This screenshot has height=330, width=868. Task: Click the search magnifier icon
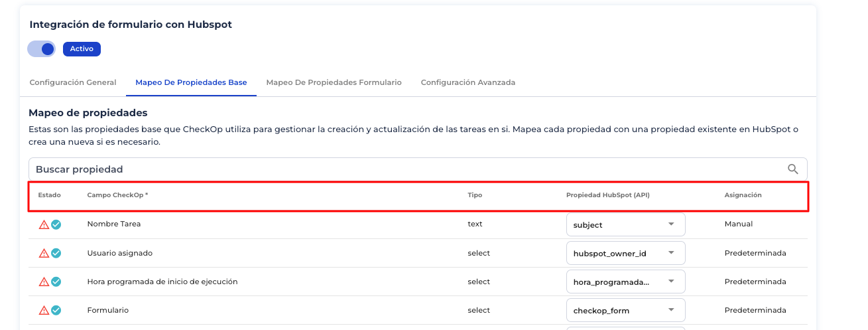[792, 169]
